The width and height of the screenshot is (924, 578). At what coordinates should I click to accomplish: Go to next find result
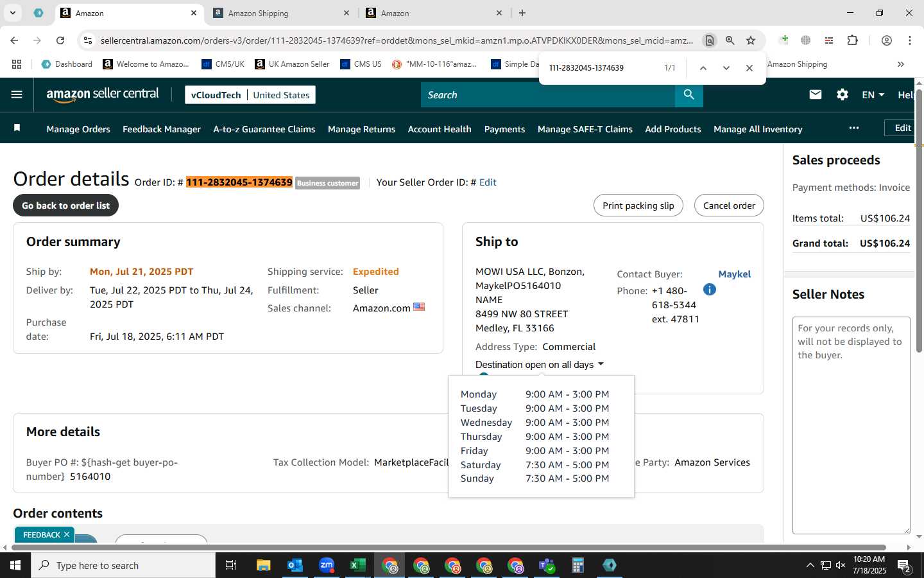tap(726, 67)
